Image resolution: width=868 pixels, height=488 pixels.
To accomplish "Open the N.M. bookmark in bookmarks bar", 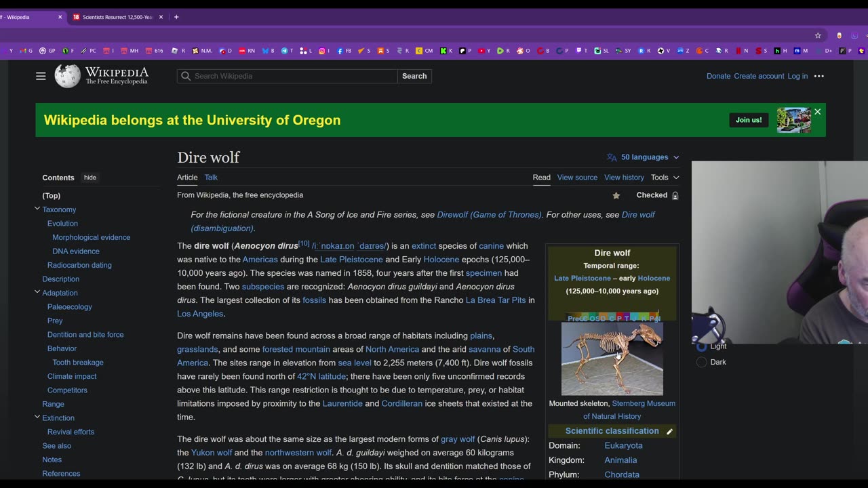I will tap(202, 50).
